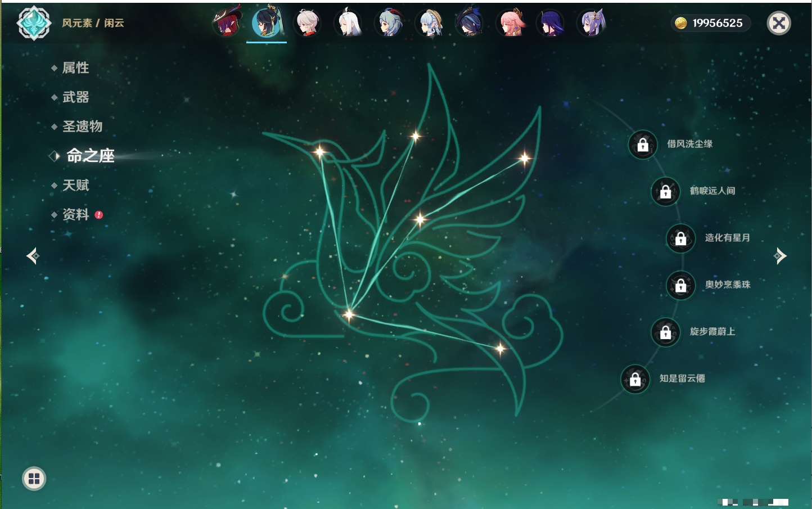Click the 造化有星月 label text
Viewport: 812px width, 509px height.
[x=728, y=237]
